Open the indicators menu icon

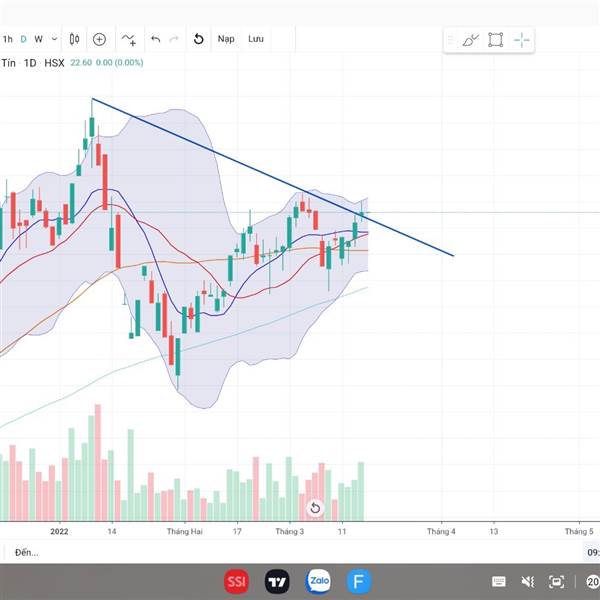(x=129, y=39)
